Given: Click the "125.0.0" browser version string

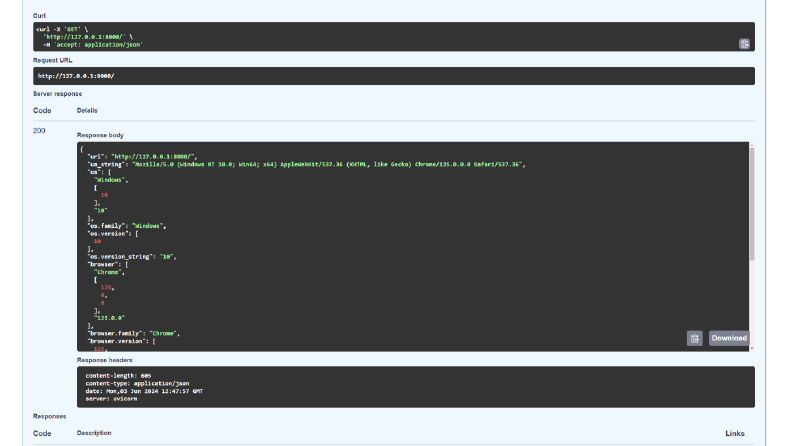Looking at the screenshot, I should click(x=109, y=318).
